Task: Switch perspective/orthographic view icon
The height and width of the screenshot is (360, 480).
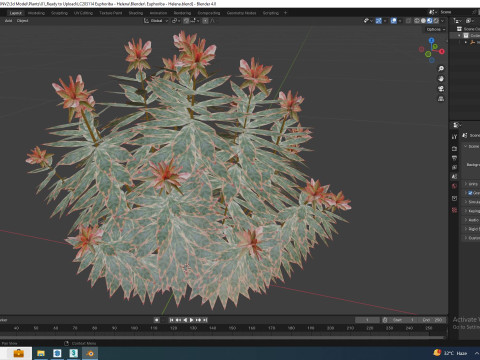Action: click(441, 99)
